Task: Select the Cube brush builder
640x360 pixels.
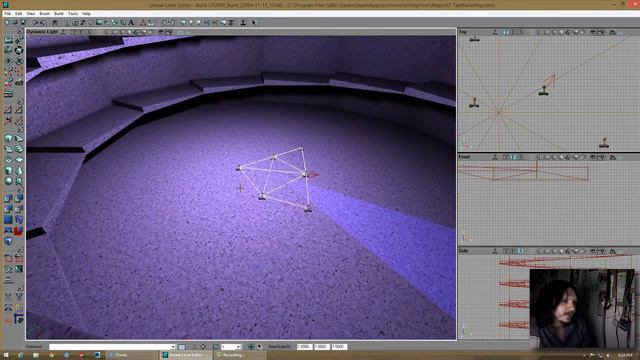Action: click(x=8, y=138)
